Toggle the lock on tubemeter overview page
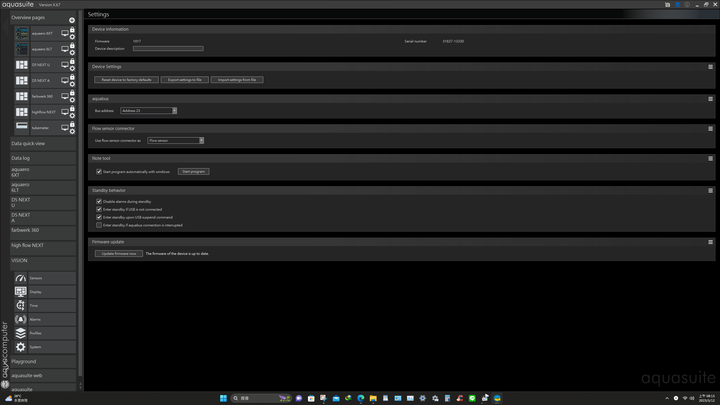This screenshot has height=405, width=720. [72, 124]
